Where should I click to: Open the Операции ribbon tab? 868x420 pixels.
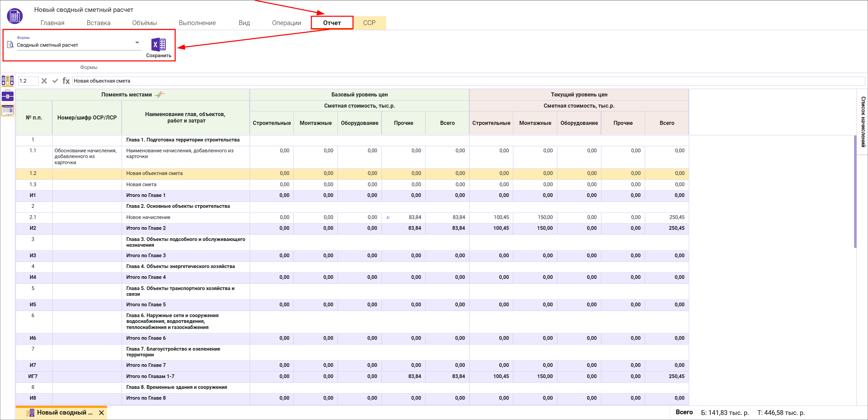click(x=286, y=23)
